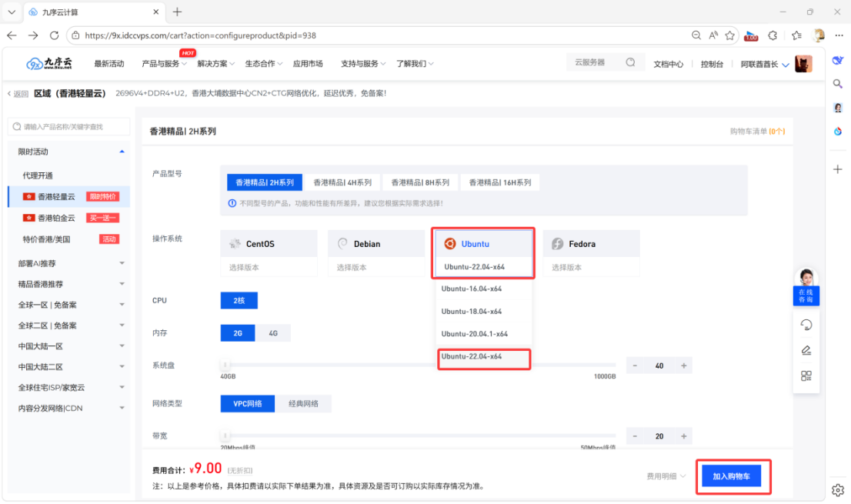Open 生态合作 navigation menu

[263, 63]
